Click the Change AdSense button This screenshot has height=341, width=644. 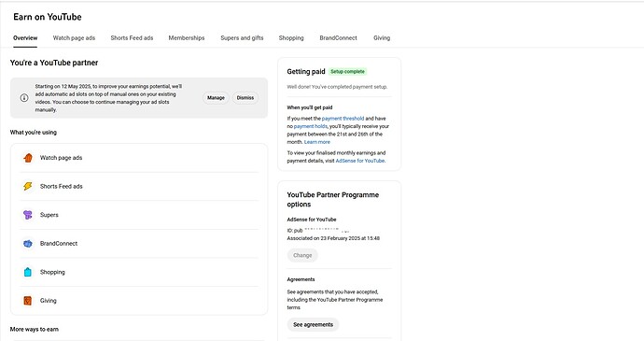coord(302,255)
